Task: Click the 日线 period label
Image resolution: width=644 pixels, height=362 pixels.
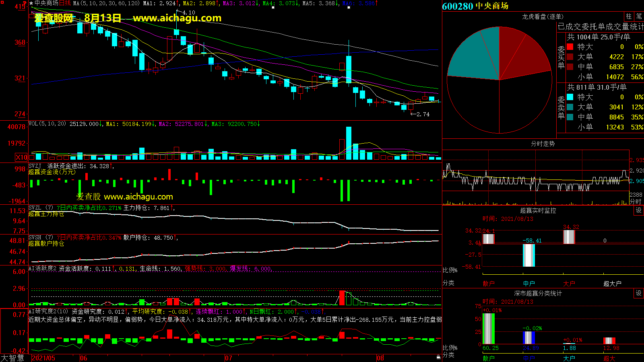Action: 65,3
